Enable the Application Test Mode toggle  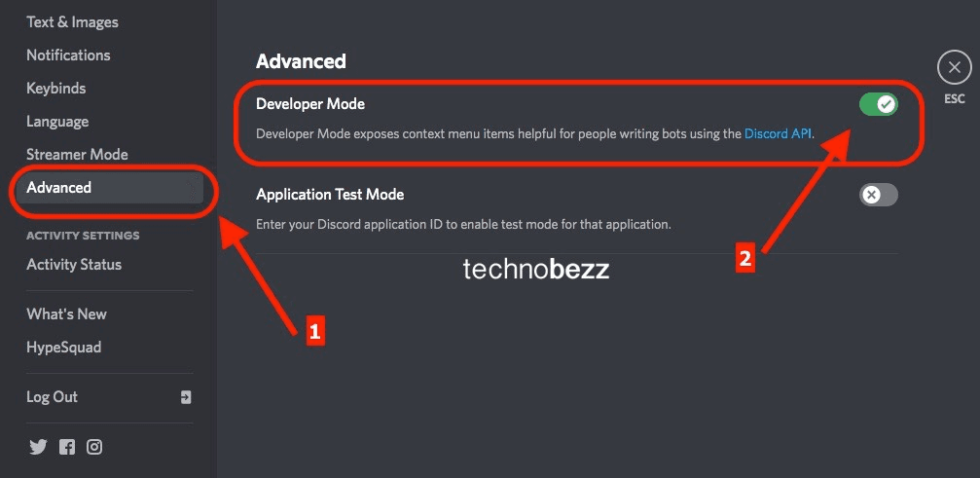(x=878, y=195)
